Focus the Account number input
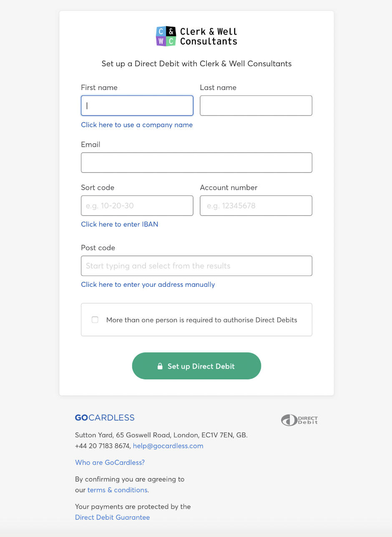The image size is (392, 537). point(256,206)
